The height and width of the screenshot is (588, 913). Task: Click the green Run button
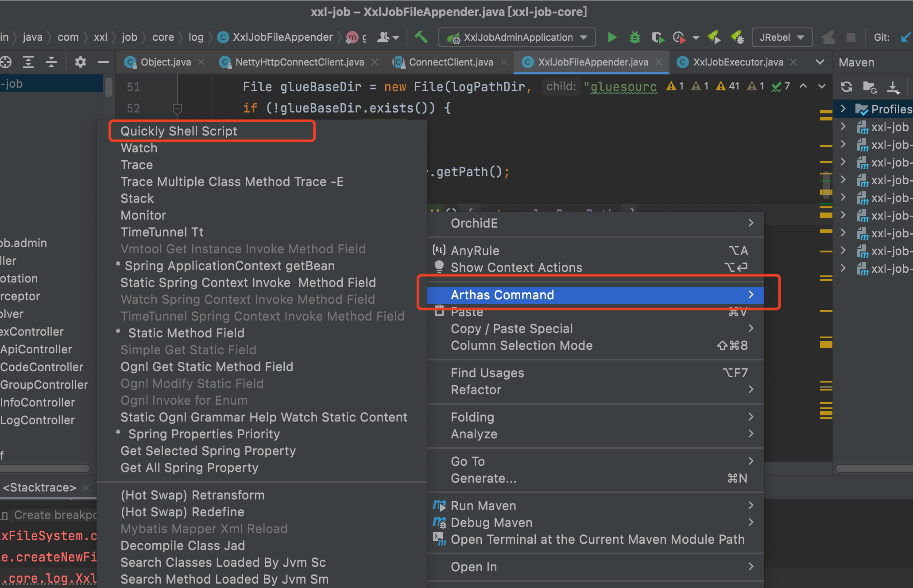[612, 38]
